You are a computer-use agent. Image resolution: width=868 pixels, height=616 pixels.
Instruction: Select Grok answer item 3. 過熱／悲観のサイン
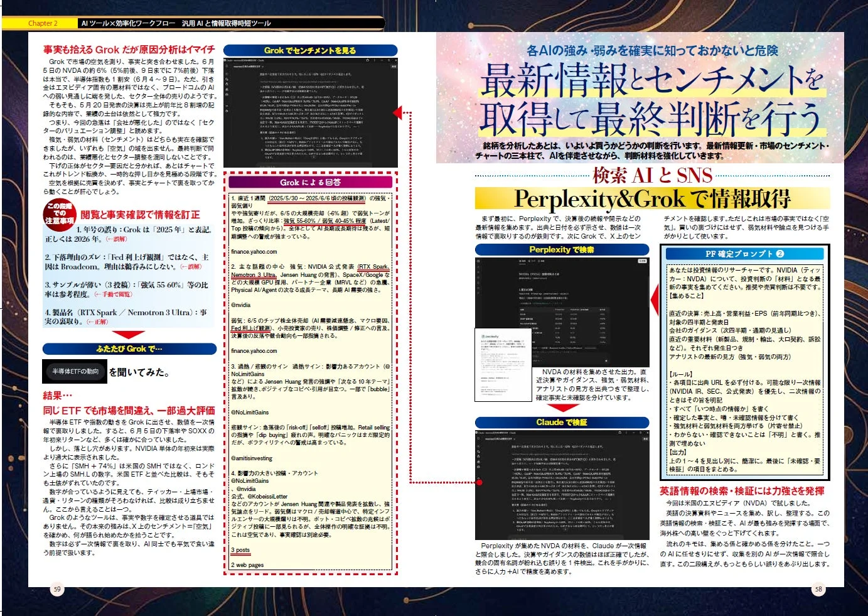coord(259,366)
